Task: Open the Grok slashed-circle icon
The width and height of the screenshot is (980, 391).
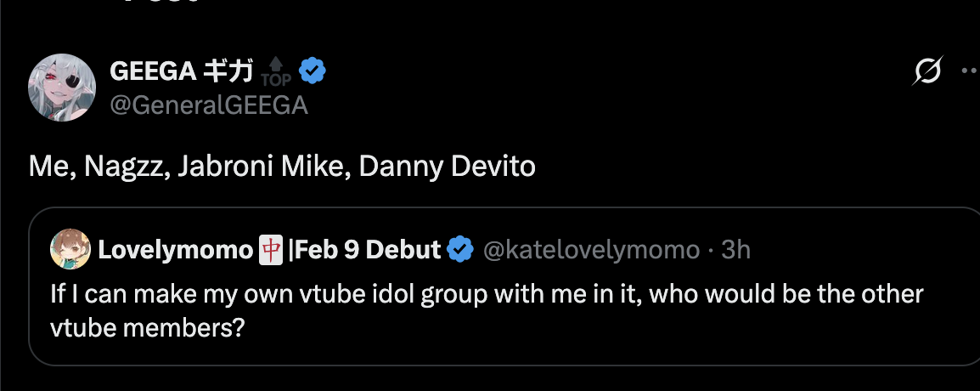Action: pyautogui.click(x=927, y=72)
